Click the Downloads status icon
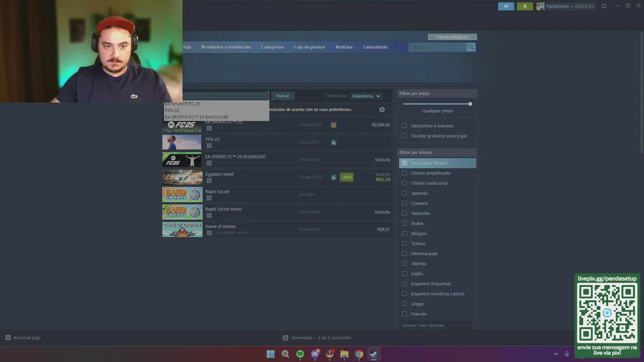This screenshot has height=362, width=644. click(285, 338)
